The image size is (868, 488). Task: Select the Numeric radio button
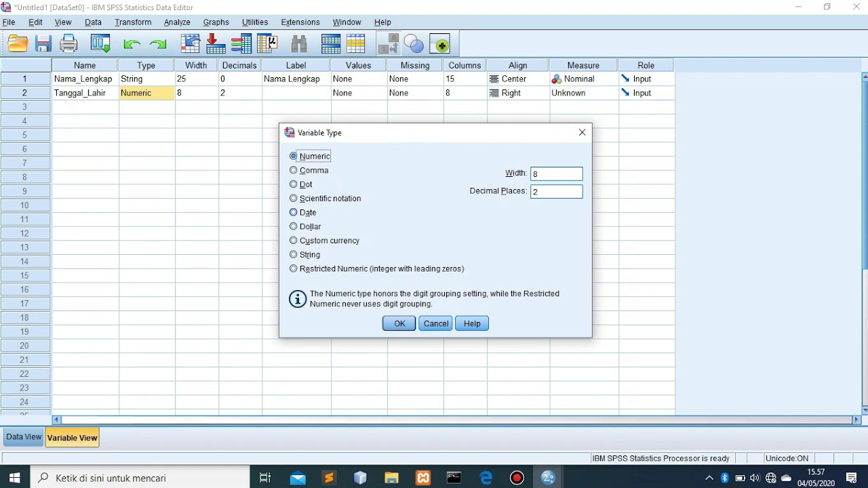coord(294,156)
